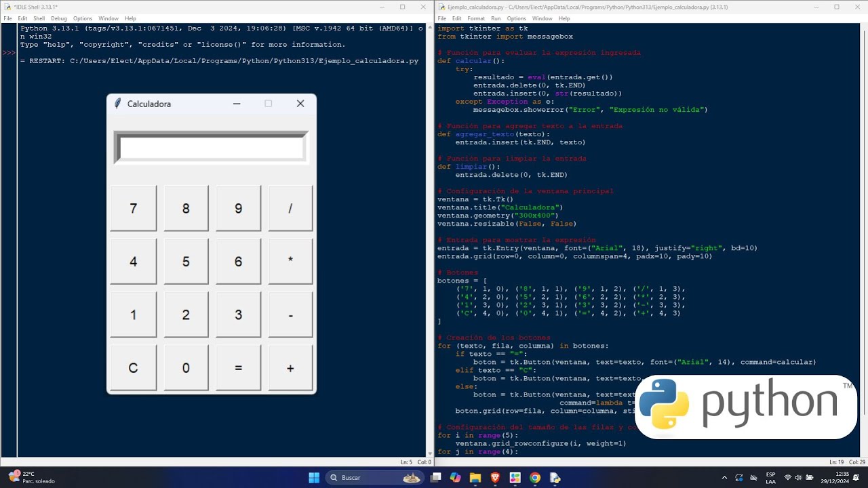
Task: Open Help menu in IDLE Shell window
Action: (130, 18)
